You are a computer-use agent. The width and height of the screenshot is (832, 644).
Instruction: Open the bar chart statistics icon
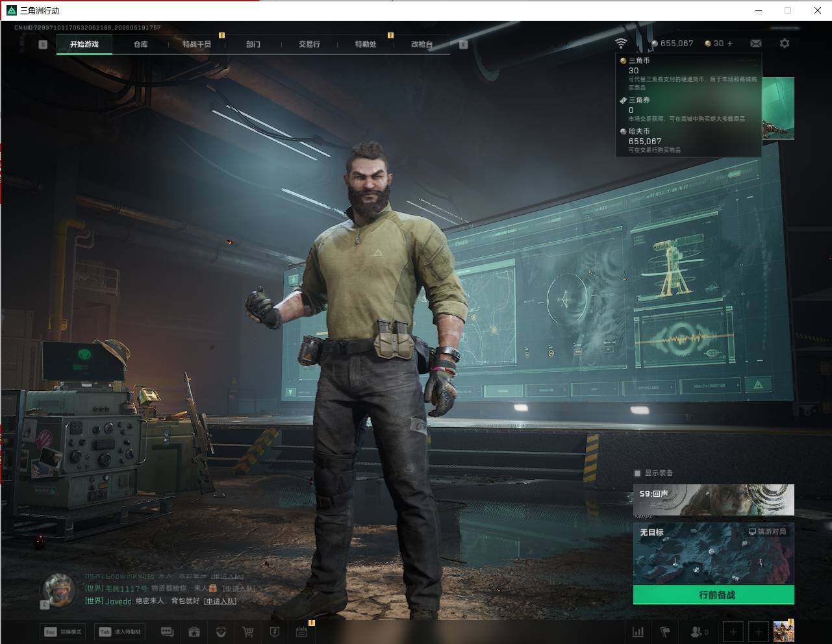click(638, 632)
